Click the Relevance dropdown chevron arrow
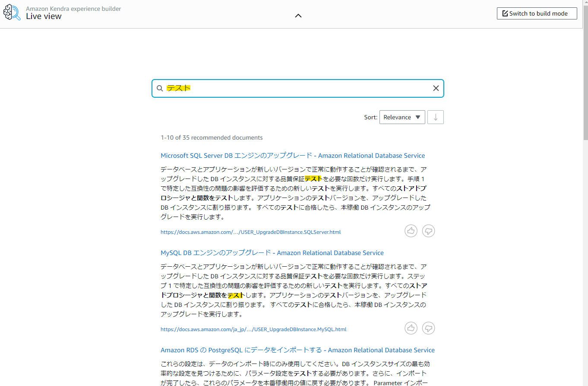The height and width of the screenshot is (386, 588). click(417, 117)
